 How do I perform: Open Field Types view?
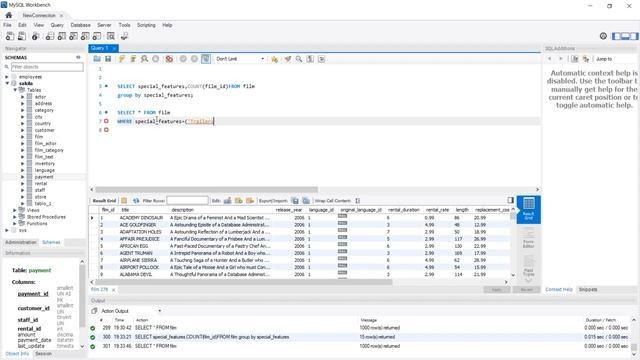click(529, 266)
